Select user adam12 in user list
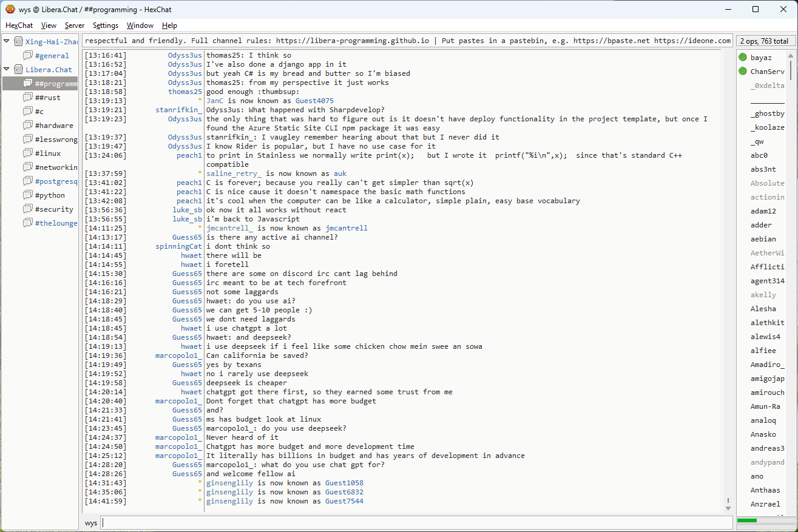 763,211
